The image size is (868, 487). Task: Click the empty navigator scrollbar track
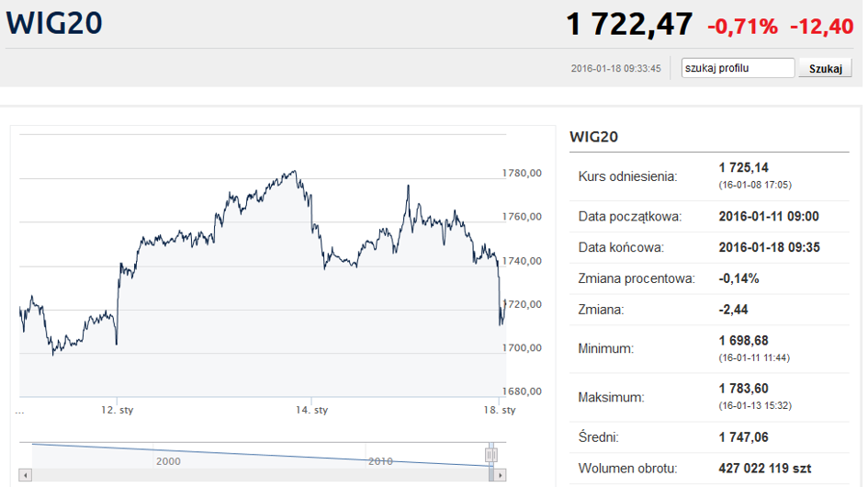click(260, 475)
